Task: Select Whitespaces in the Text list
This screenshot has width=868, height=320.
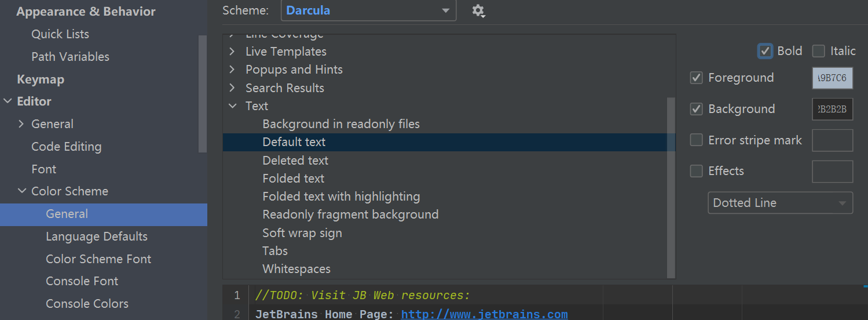Action: point(296,269)
